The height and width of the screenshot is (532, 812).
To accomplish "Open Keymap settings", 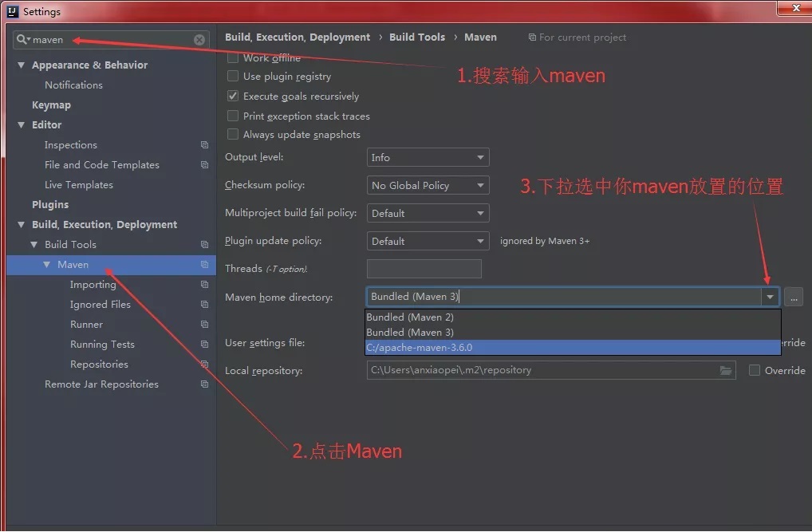I will tap(51, 105).
